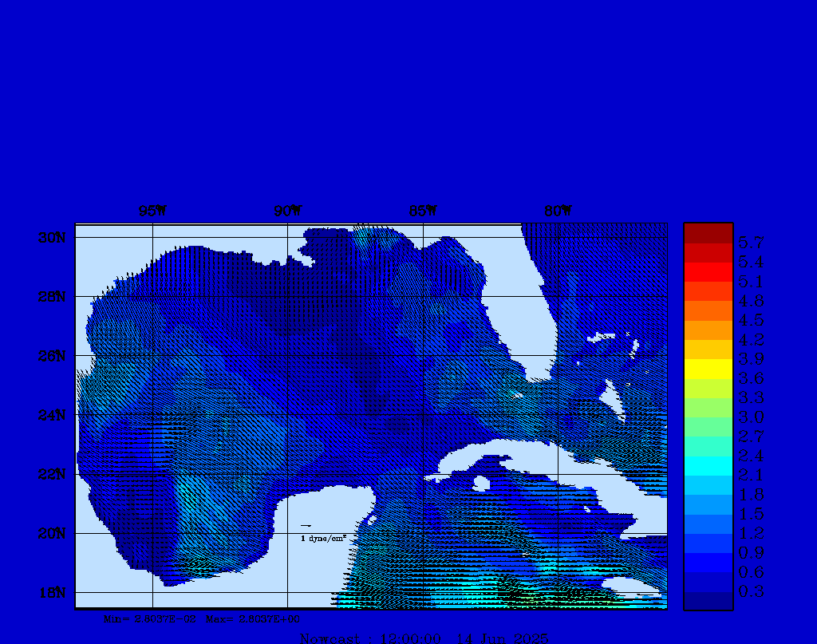This screenshot has height=644, width=817.
Task: Click the 90W longitude label
Action: coord(287,211)
